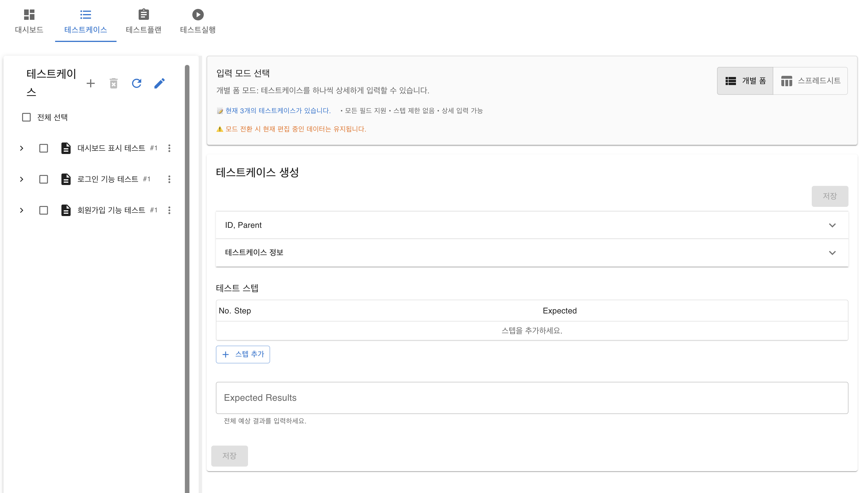Refresh the test case list
Viewport: 868px width, 493px height.
click(x=137, y=83)
